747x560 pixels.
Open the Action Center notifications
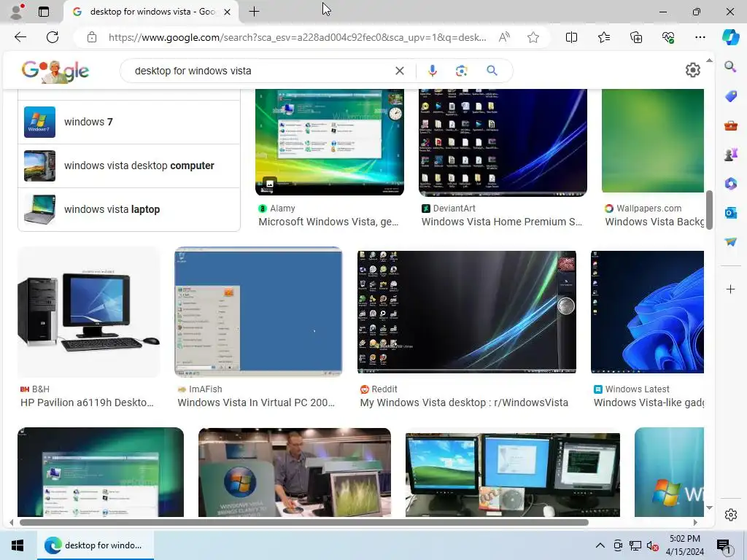pos(724,545)
